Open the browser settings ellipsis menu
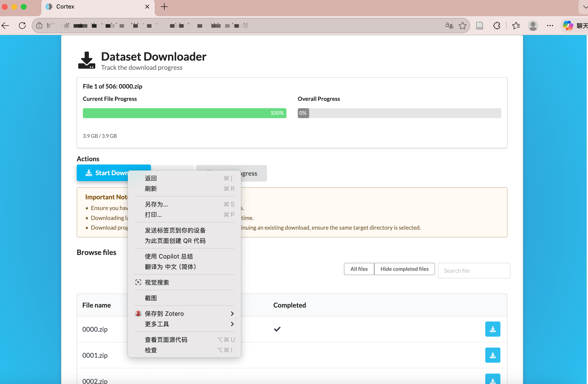The height and width of the screenshot is (384, 588). tap(550, 26)
